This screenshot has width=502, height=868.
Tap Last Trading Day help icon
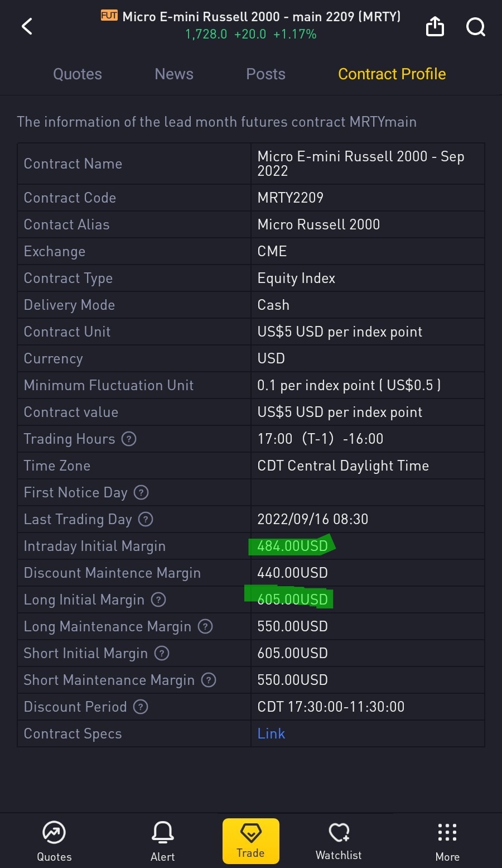[x=146, y=520]
